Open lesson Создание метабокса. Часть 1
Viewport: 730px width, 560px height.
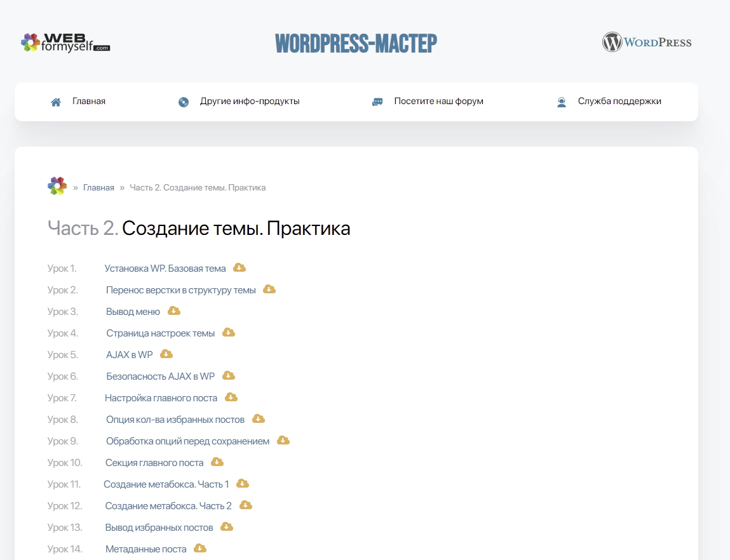[x=166, y=484]
